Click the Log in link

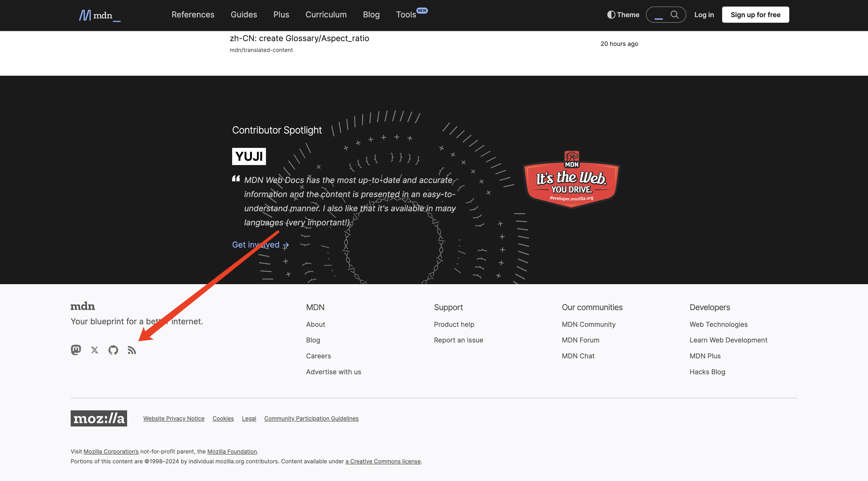click(704, 14)
